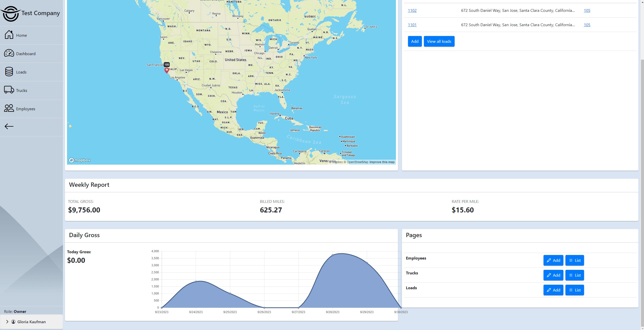Click the Mapbox logo on the map

coord(80,160)
